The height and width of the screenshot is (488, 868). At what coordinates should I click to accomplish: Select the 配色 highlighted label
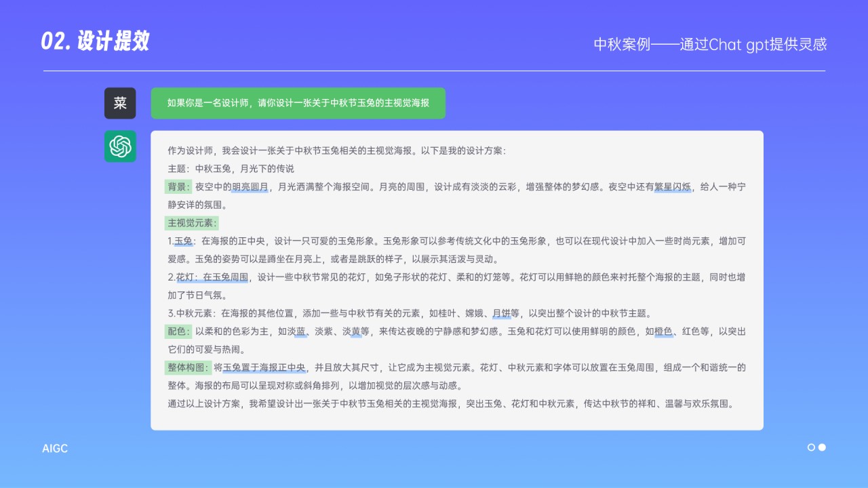point(176,331)
